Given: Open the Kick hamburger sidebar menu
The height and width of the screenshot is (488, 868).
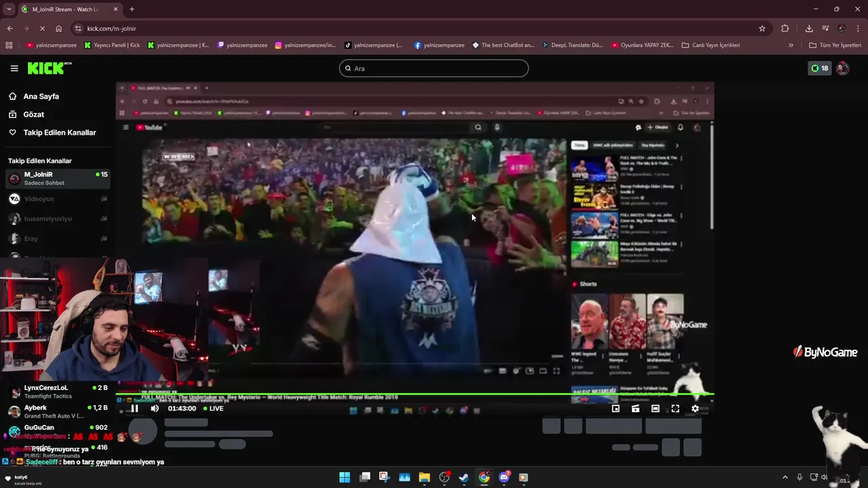Looking at the screenshot, I should 14,68.
